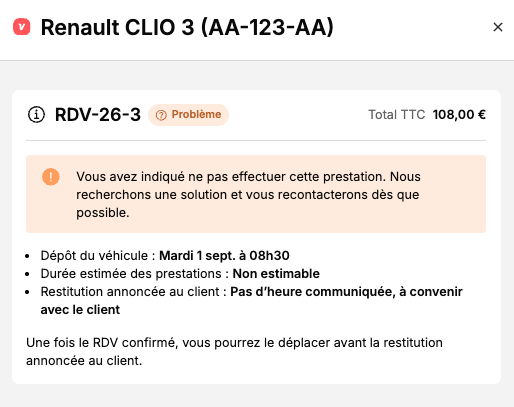514x407 pixels.
Task: Click the Problème status badge
Action: pos(188,115)
